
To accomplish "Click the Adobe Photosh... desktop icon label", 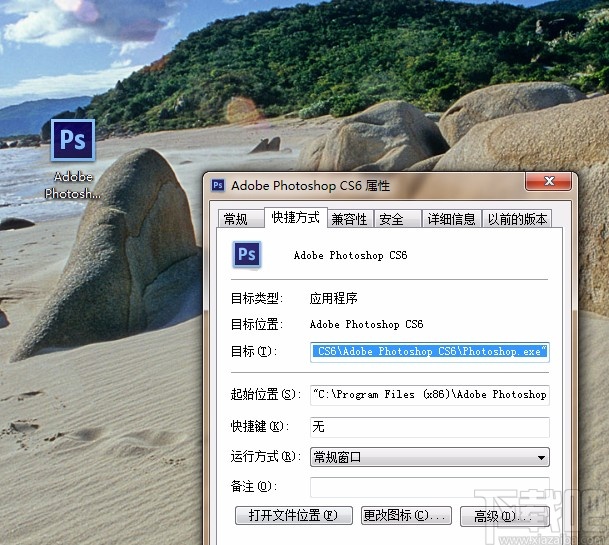I will click(x=73, y=185).
